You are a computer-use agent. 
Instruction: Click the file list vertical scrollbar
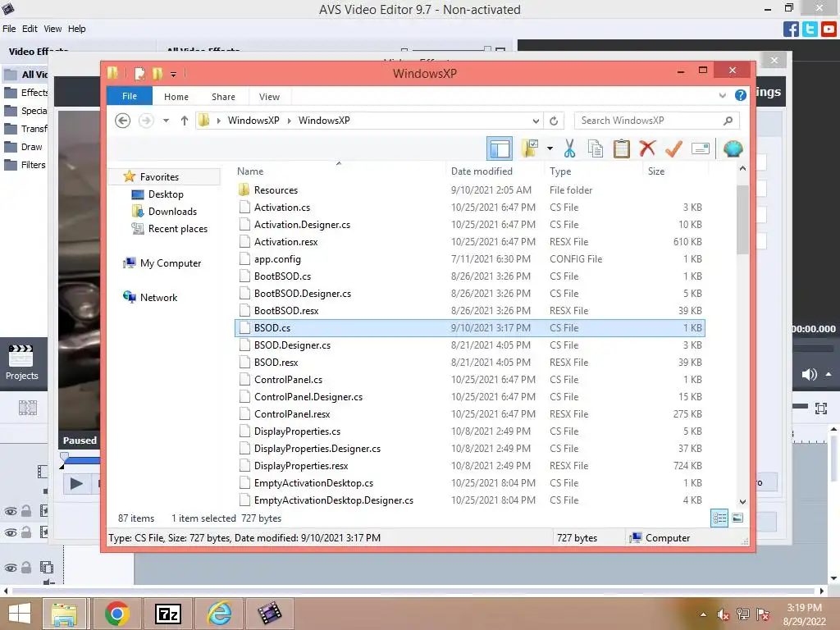pos(742,220)
